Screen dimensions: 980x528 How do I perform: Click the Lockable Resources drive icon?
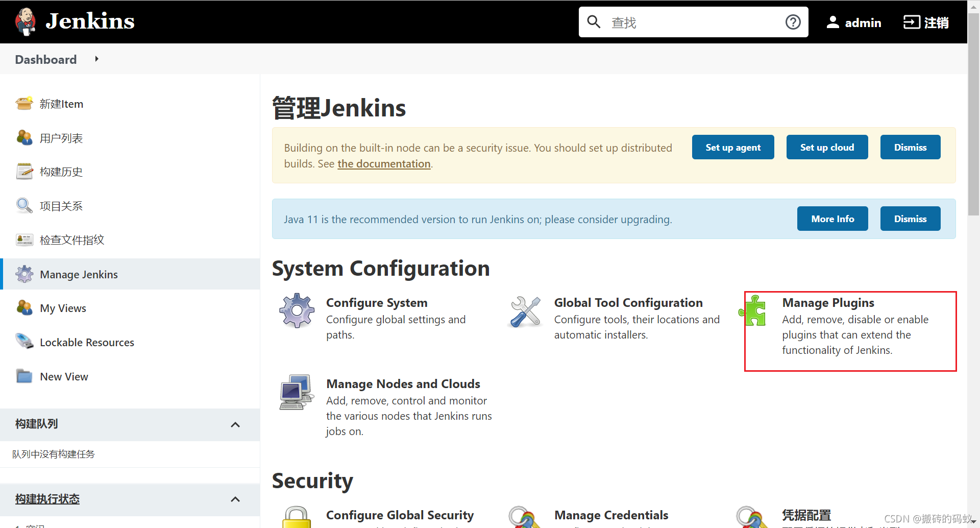pyautogui.click(x=24, y=342)
